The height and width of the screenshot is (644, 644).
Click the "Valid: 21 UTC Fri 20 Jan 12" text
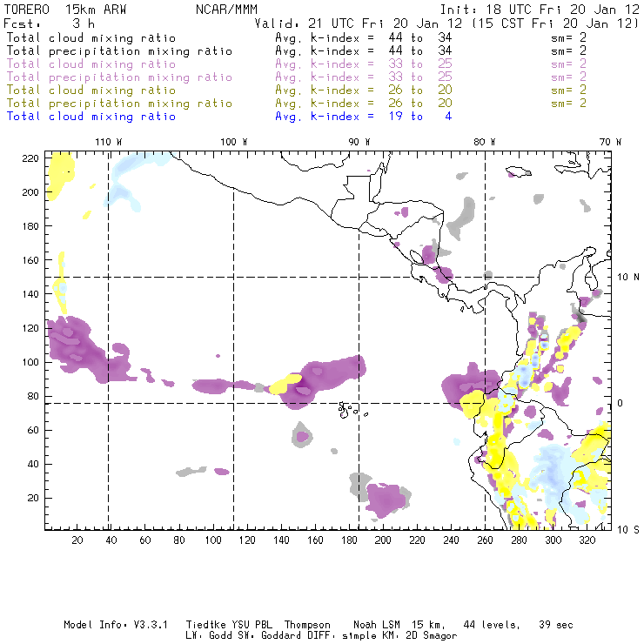click(x=359, y=23)
